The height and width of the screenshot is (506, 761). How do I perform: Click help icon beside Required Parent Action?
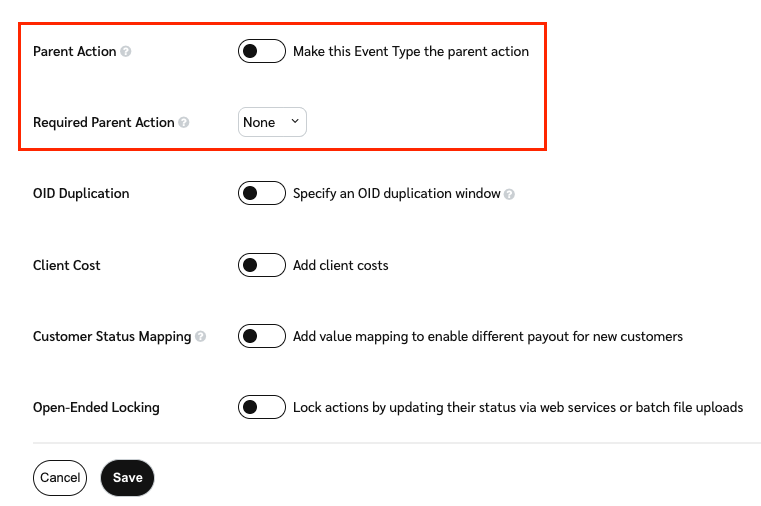pyautogui.click(x=184, y=123)
